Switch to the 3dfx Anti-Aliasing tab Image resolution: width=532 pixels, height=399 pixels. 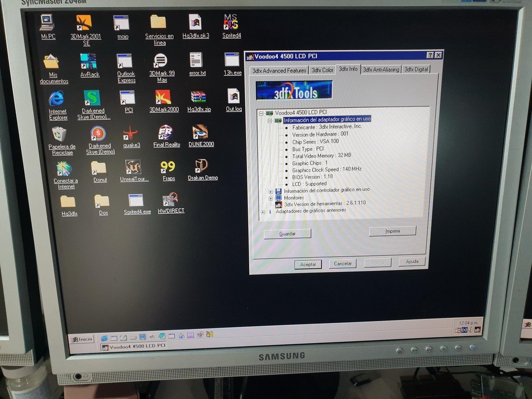tap(381, 69)
